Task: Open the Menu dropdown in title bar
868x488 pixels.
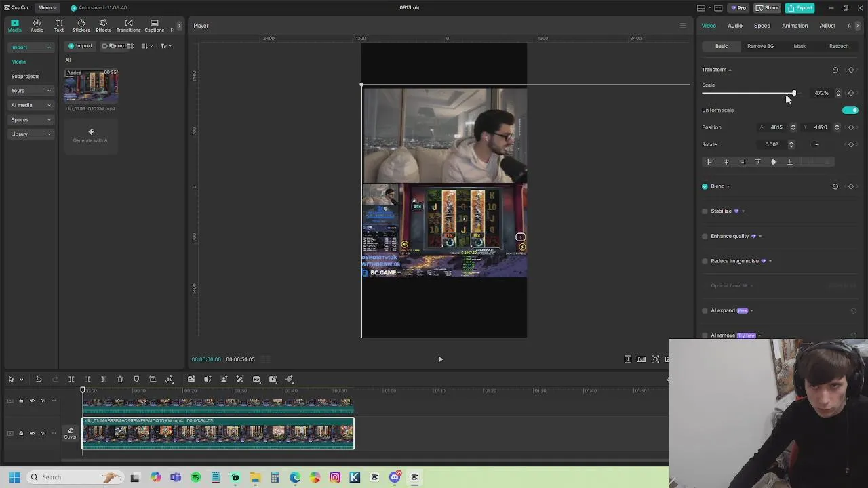Action: coord(47,8)
